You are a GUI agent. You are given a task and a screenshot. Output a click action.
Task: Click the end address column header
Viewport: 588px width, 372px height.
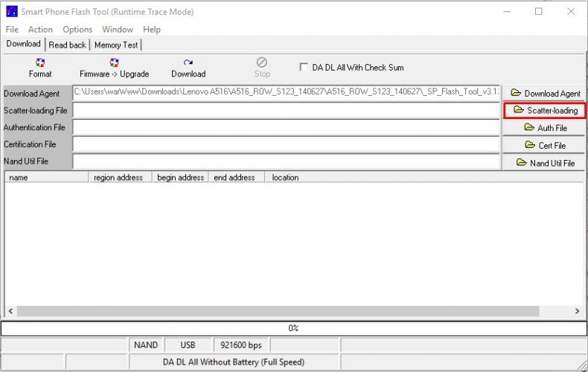click(x=236, y=177)
